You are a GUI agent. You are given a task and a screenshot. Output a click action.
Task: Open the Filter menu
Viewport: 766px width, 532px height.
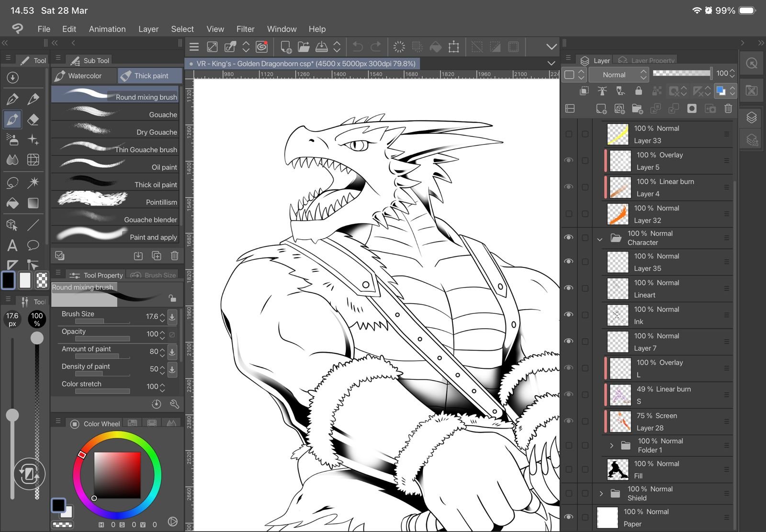click(245, 29)
